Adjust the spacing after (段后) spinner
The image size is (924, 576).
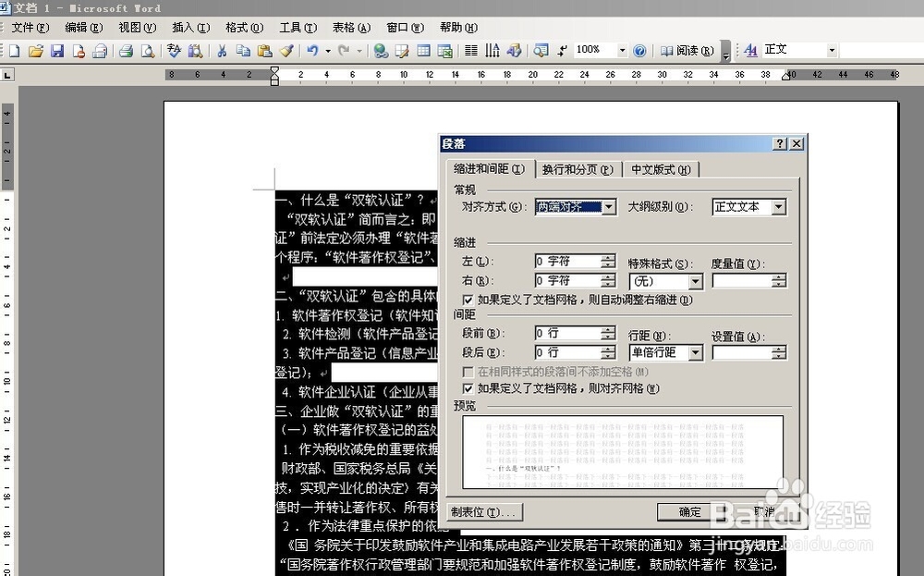pos(608,352)
